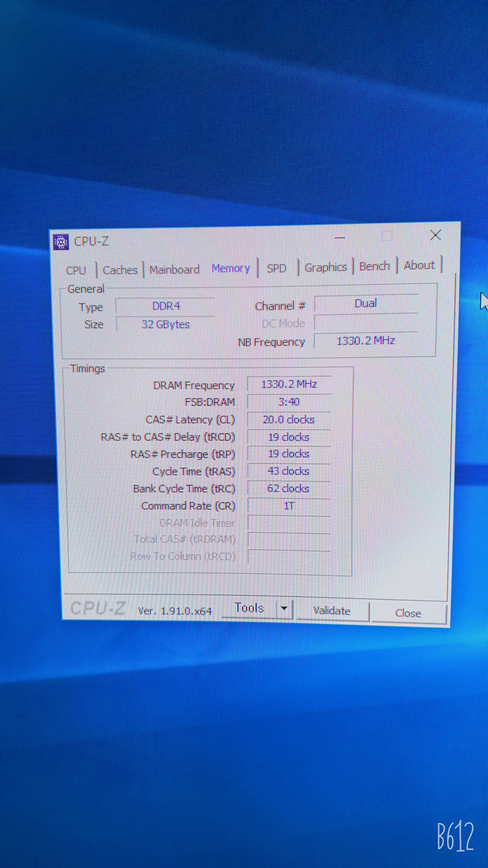
Task: Click the CAS# Latency (CL) label
Action: pyautogui.click(x=190, y=420)
